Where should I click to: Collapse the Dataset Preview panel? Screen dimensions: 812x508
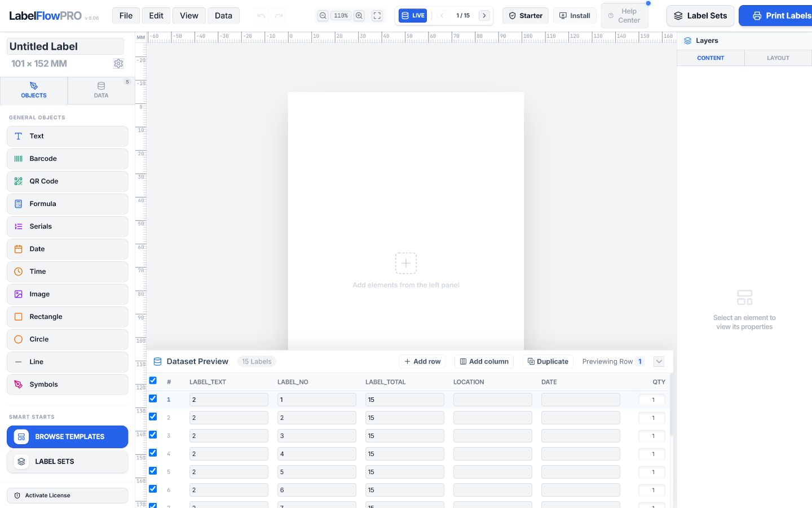tap(659, 362)
